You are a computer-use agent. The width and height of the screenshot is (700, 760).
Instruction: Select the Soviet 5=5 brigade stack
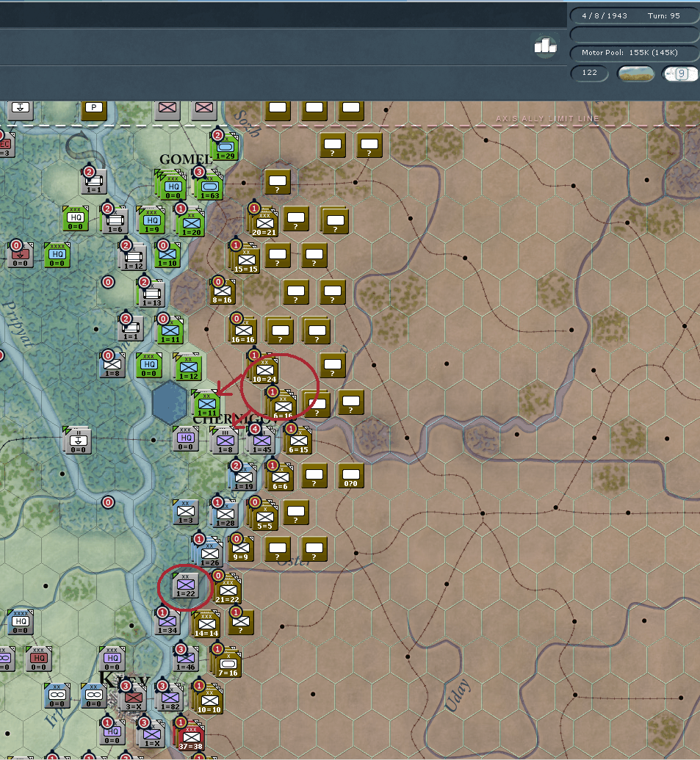coord(264,518)
